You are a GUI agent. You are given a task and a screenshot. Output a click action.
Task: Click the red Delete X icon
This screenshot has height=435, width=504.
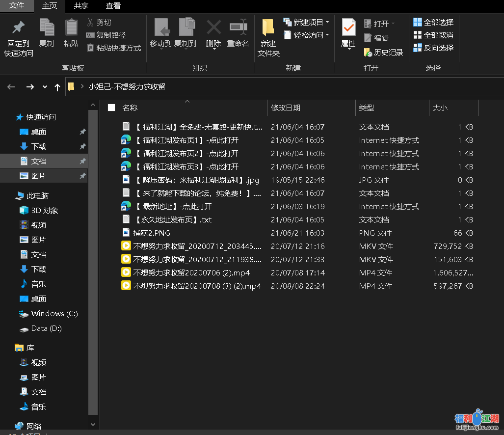point(213,28)
